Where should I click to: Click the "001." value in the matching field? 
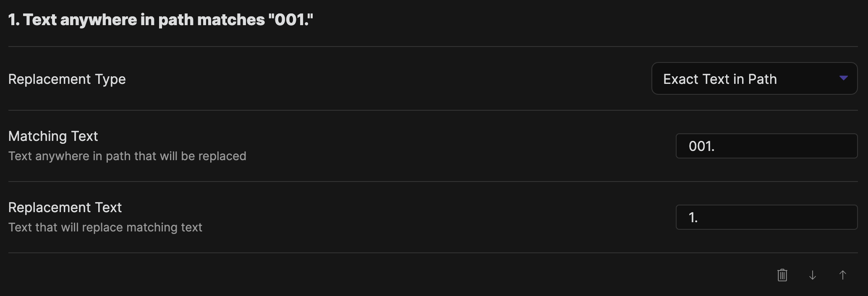701,146
